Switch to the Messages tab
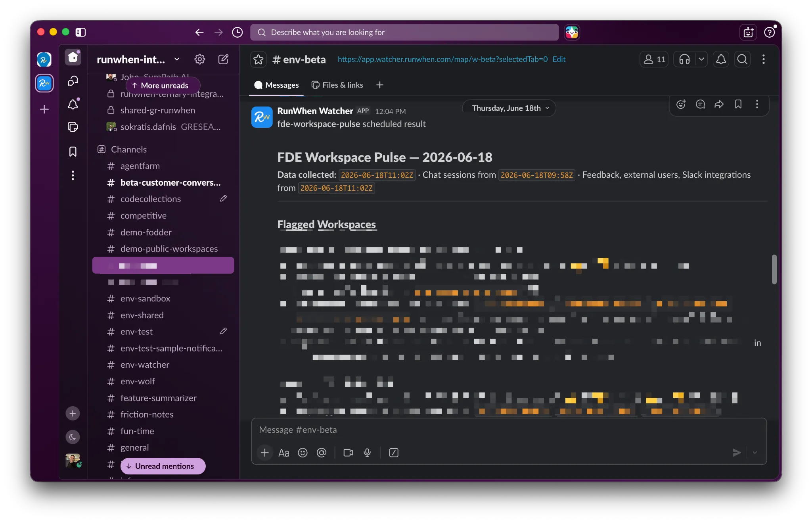 [276, 85]
